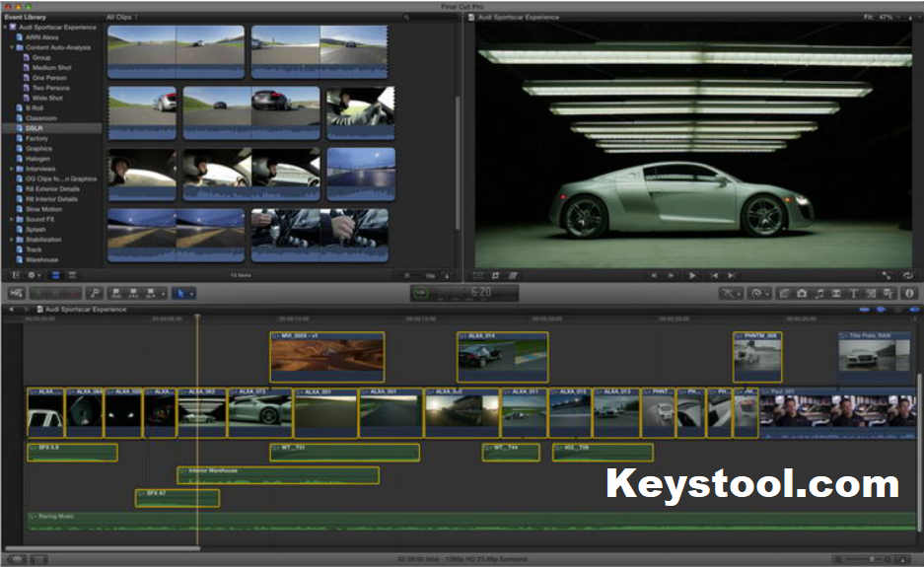Select the DSLR keyword collection

pyautogui.click(x=34, y=128)
